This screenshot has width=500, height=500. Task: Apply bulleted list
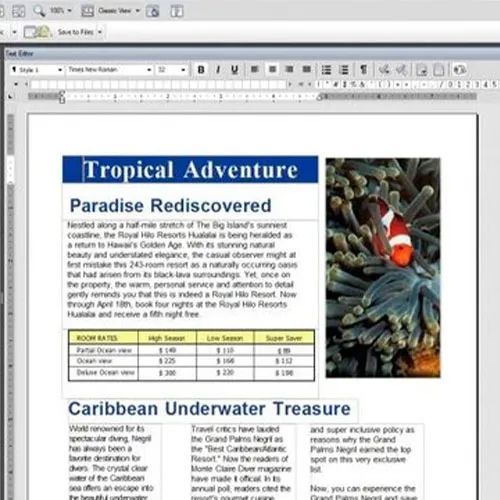pos(326,70)
